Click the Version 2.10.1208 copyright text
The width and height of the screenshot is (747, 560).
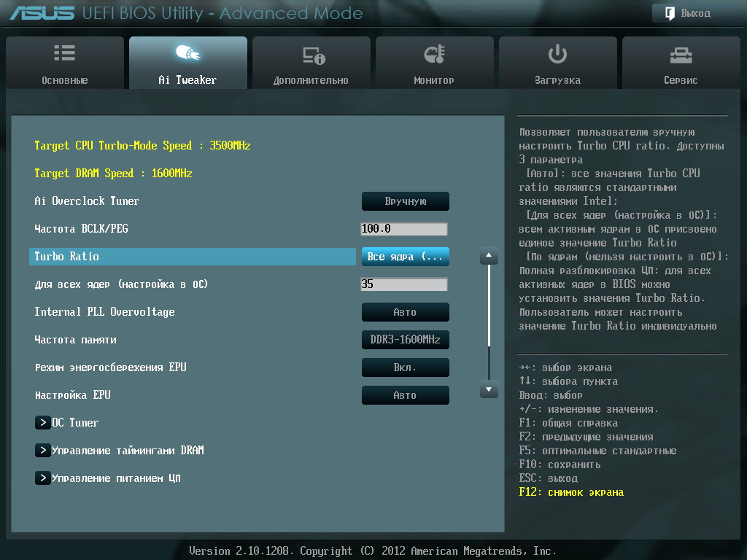(373, 551)
